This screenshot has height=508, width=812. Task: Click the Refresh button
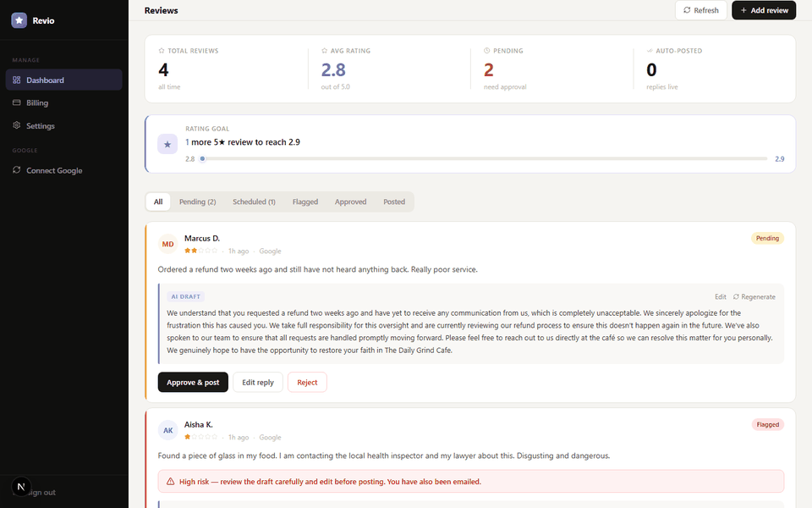point(700,10)
